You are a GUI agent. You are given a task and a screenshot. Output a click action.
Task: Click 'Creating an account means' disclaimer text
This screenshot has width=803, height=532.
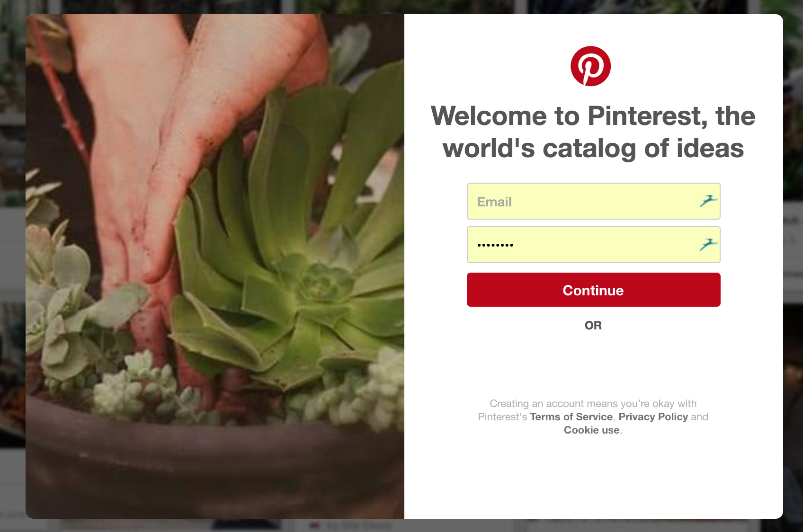[593, 404]
